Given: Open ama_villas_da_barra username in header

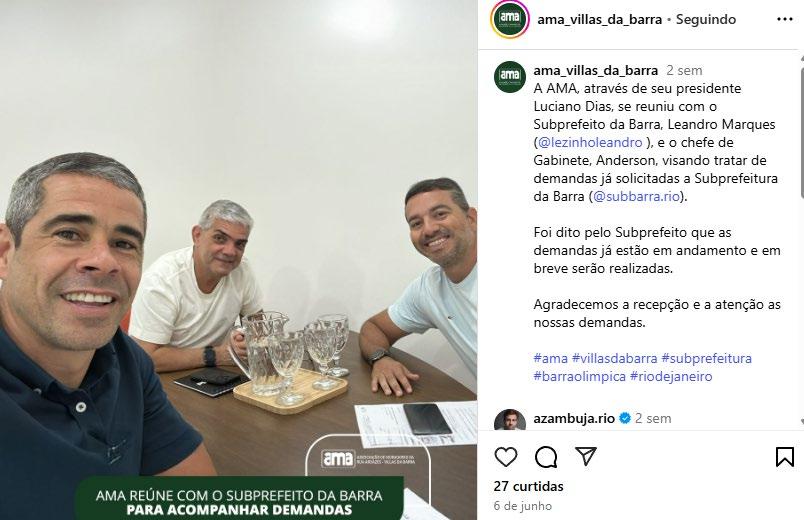Looking at the screenshot, I should tap(599, 19).
